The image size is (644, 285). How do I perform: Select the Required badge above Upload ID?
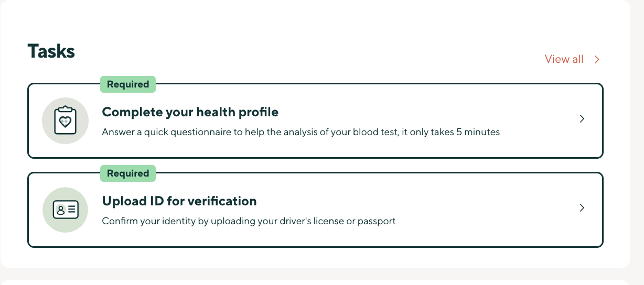click(x=128, y=173)
